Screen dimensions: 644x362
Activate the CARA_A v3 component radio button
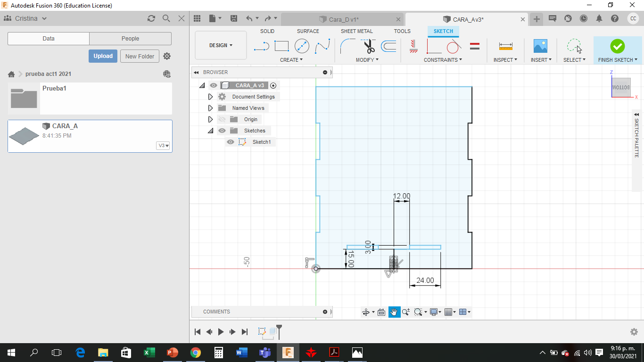point(273,85)
